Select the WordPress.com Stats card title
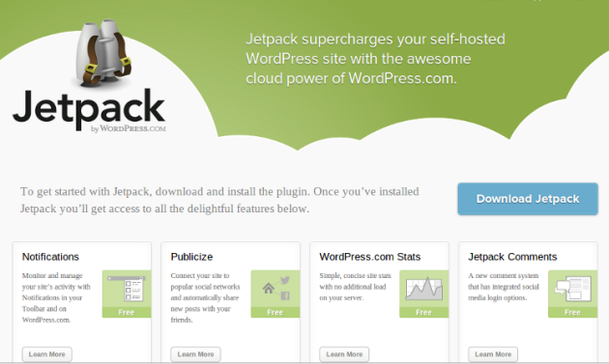This screenshot has width=609, height=364. tap(370, 257)
